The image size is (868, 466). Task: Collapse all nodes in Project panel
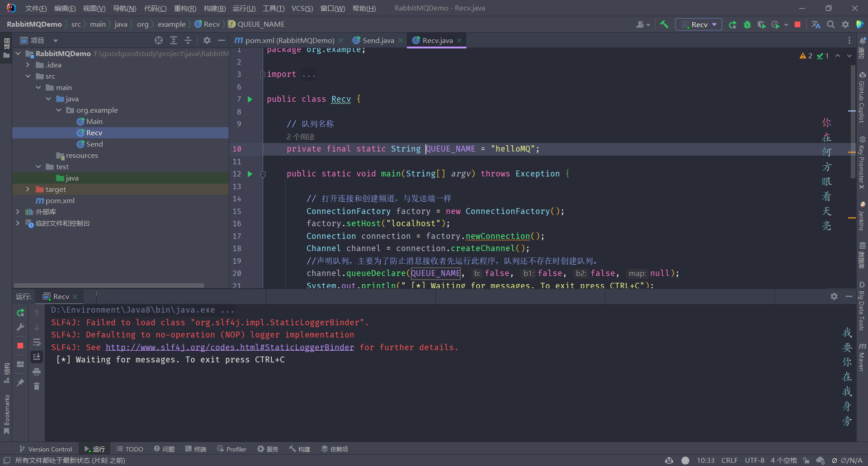pyautogui.click(x=188, y=40)
